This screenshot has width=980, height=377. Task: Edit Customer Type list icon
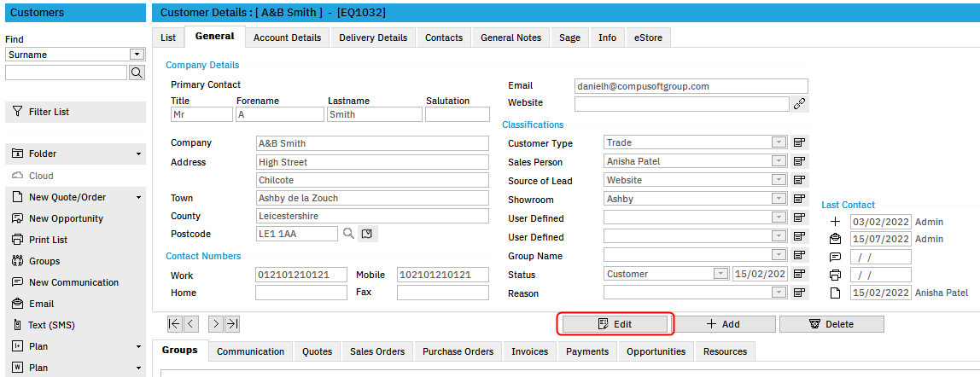point(799,143)
